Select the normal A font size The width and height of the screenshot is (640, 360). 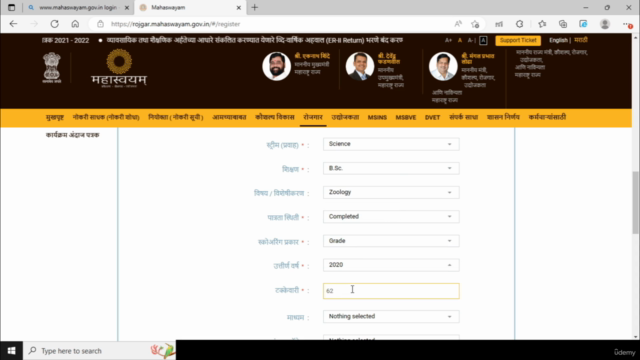coord(460,40)
